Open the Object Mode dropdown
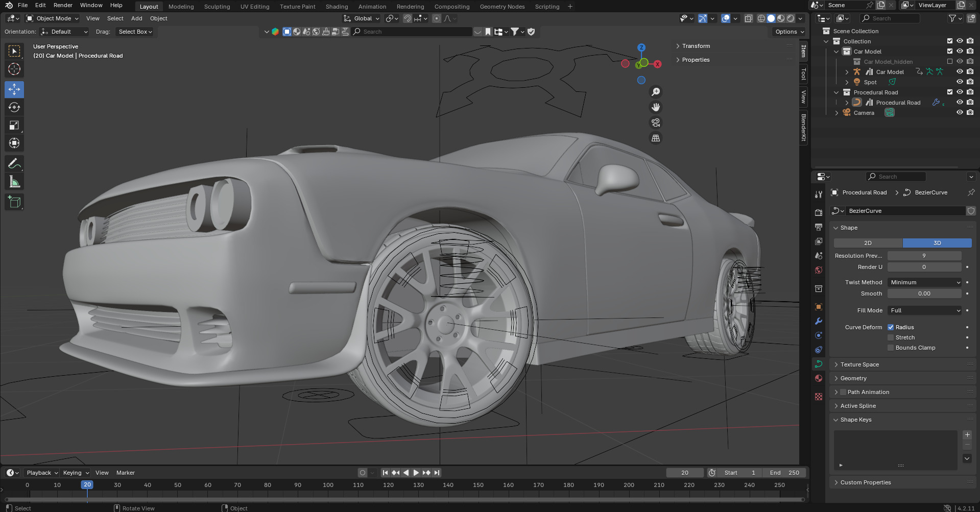This screenshot has width=980, height=512. 53,18
